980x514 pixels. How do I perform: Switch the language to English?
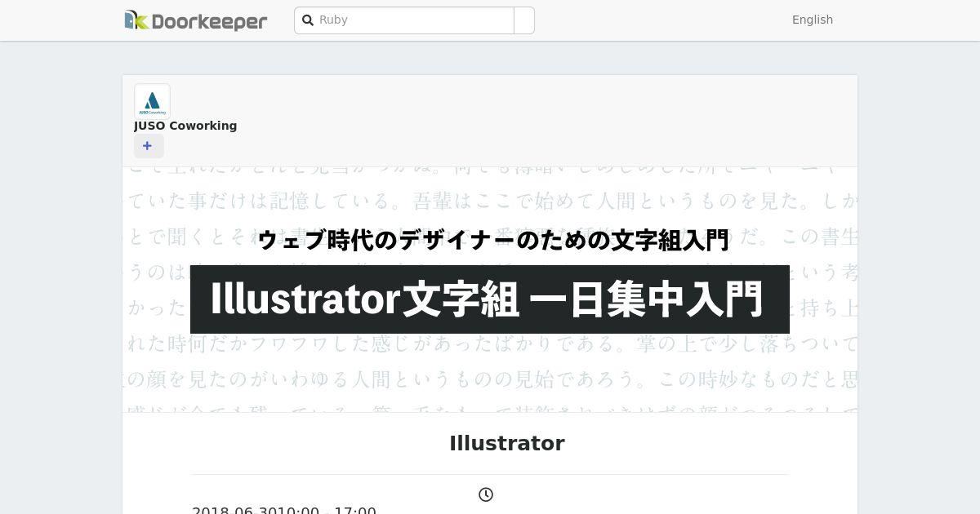coord(813,20)
